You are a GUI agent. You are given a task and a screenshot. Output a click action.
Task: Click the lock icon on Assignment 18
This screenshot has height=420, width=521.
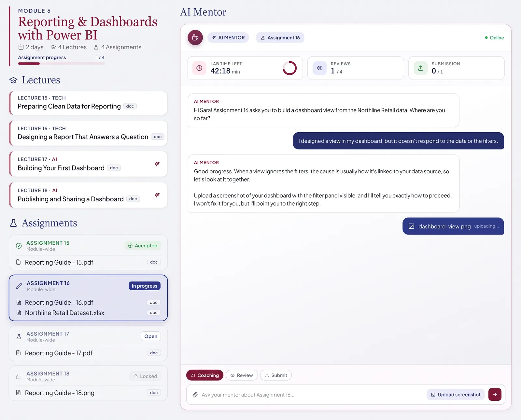pyautogui.click(x=19, y=376)
